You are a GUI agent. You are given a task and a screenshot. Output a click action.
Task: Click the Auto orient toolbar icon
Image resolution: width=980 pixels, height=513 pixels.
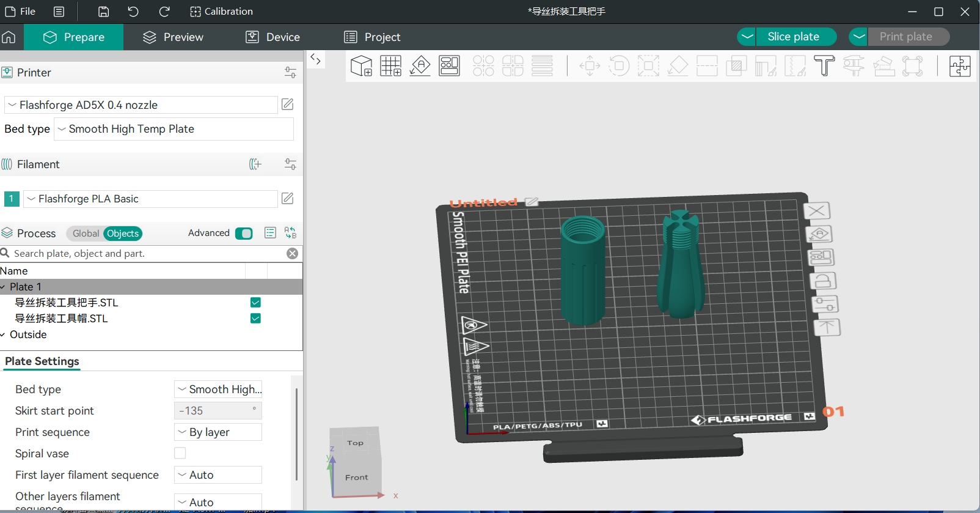(420, 65)
